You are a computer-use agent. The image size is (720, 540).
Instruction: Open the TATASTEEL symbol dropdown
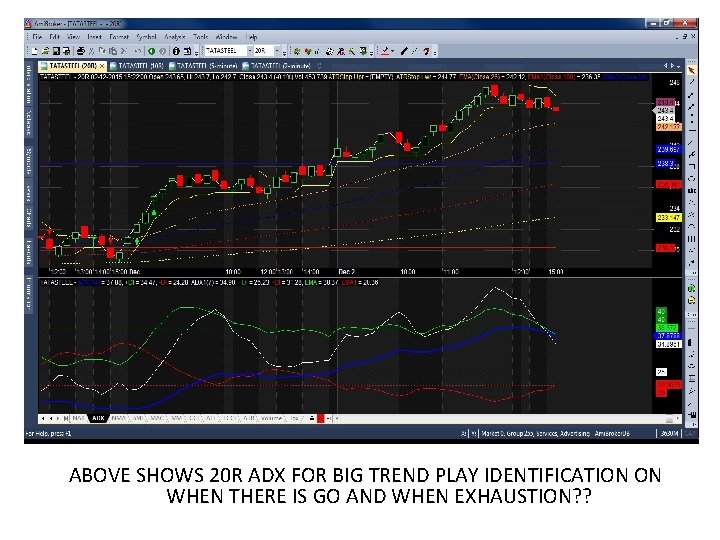(250, 51)
